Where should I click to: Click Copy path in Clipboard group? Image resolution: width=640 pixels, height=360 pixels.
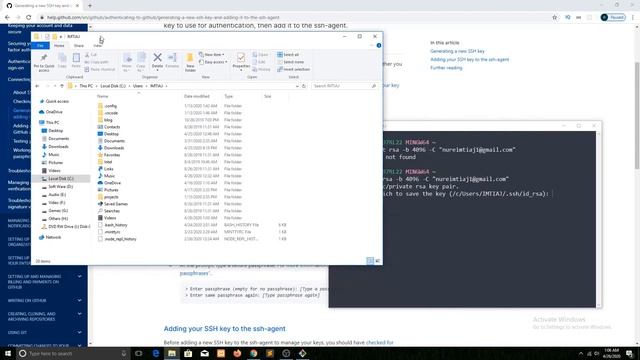[97, 62]
